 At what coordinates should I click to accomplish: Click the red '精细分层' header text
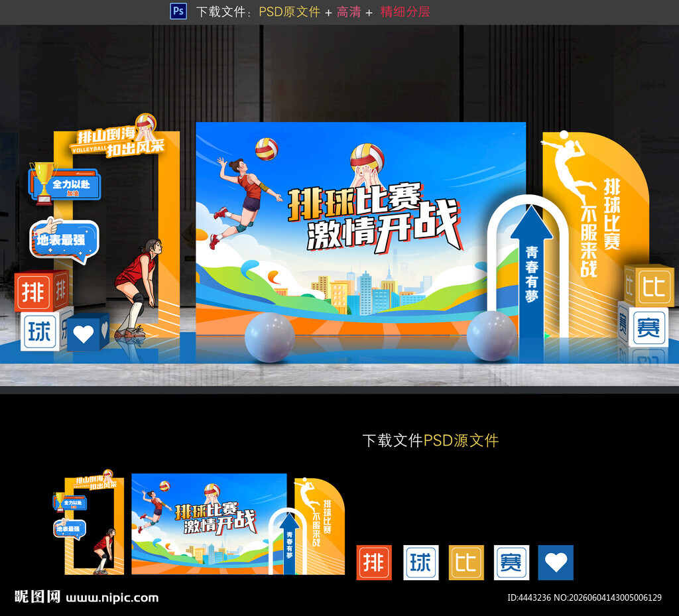(x=405, y=12)
